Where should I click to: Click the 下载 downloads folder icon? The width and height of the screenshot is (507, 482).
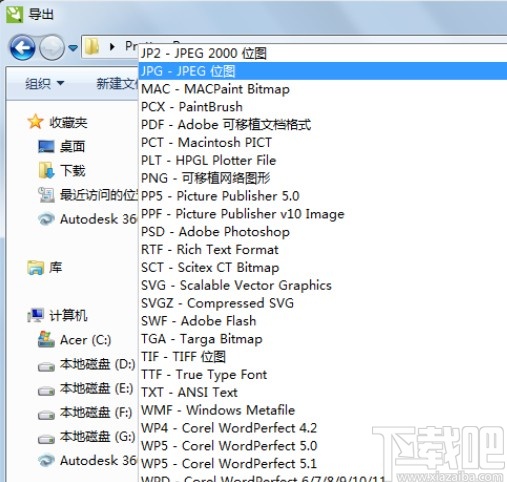(x=46, y=170)
